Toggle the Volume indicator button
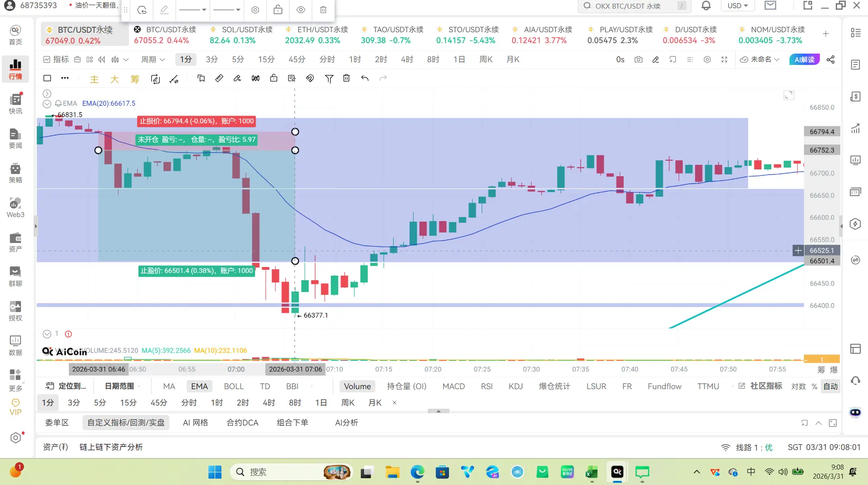This screenshot has height=485, width=868. pos(357,386)
